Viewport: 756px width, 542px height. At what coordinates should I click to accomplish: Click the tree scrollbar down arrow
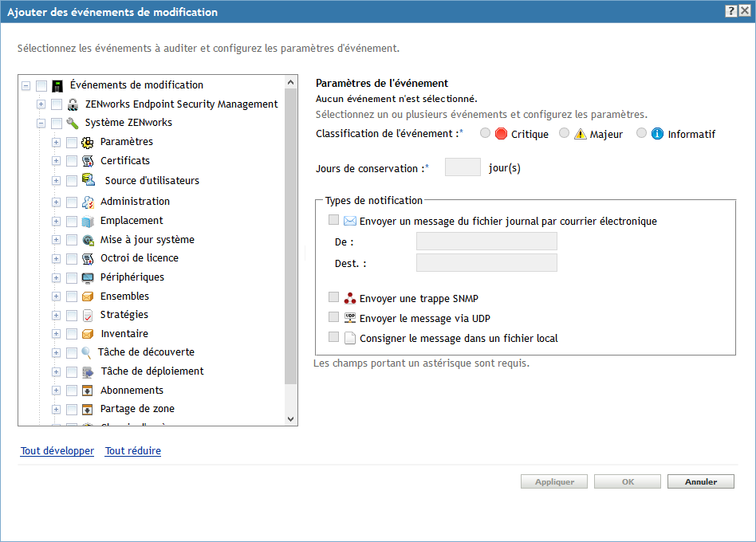coord(291,419)
